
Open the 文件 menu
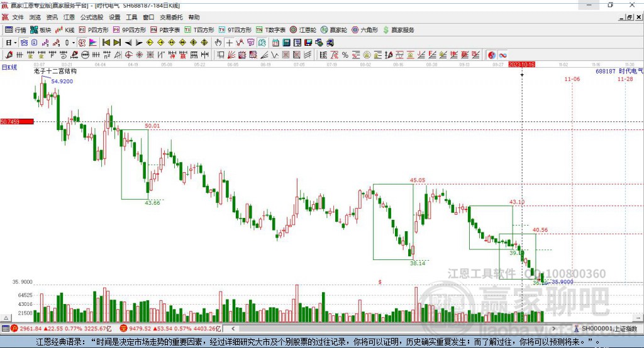coord(18,17)
